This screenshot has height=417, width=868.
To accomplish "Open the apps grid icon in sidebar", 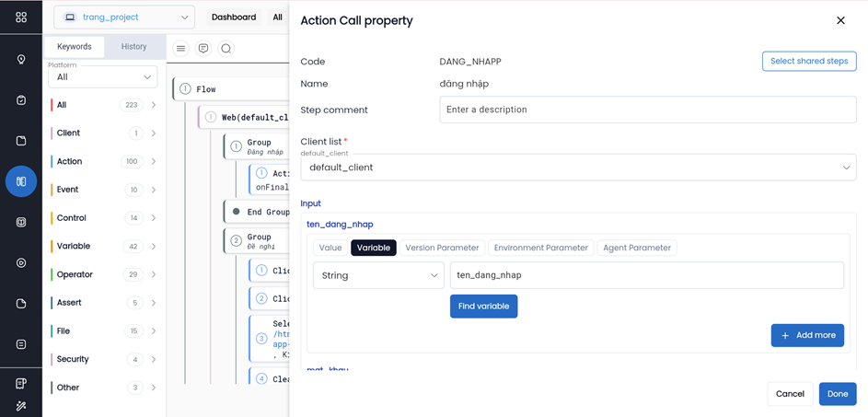I will point(21,17).
